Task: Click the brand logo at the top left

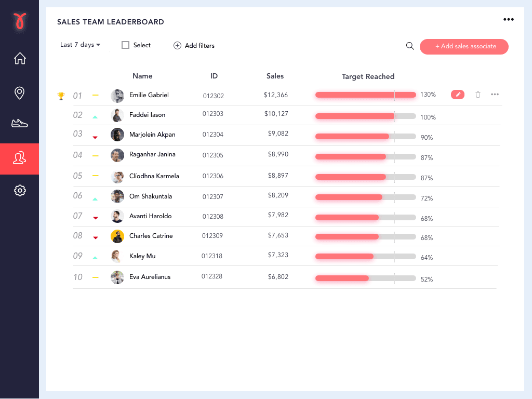Action: pyautogui.click(x=19, y=21)
